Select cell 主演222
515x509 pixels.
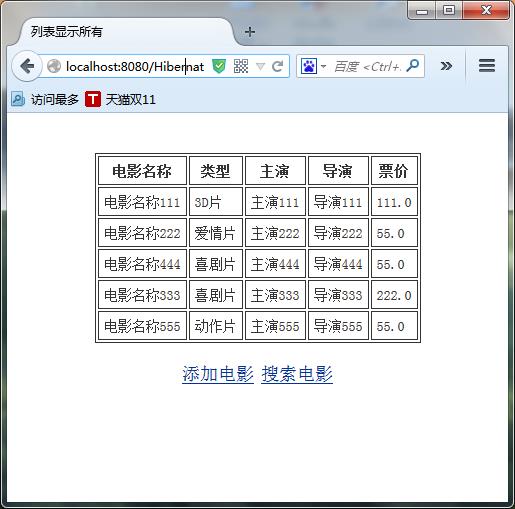[275, 233]
